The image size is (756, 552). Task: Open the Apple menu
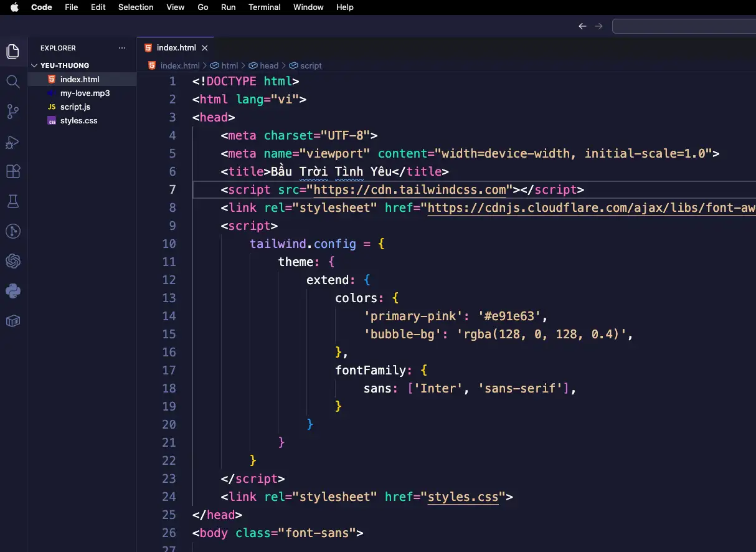(x=14, y=7)
